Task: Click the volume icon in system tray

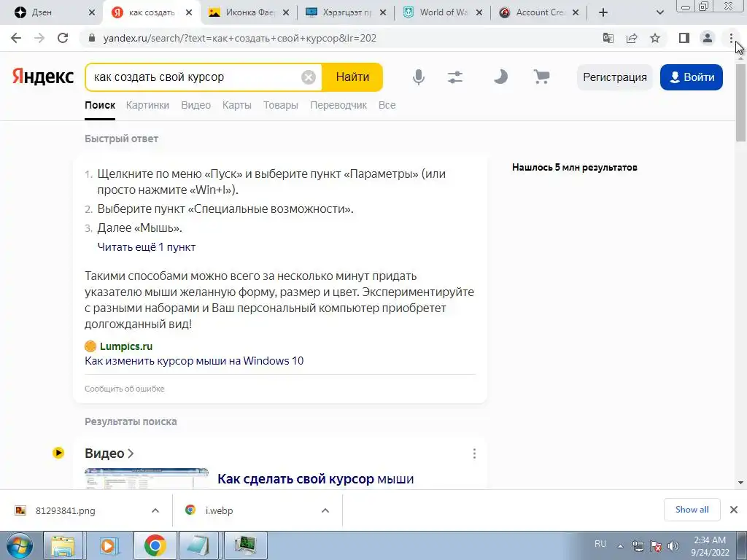Action: point(673,546)
